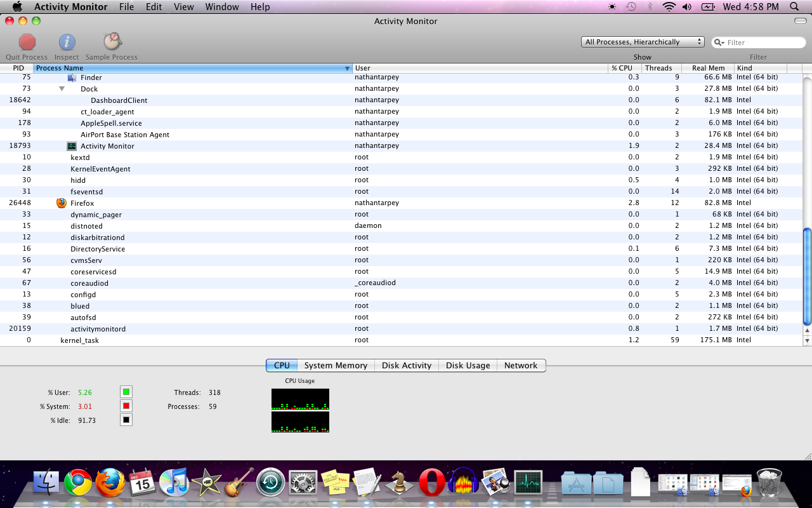Click the CPU Usage history graph
Image resolution: width=812 pixels, height=508 pixels.
click(300, 410)
